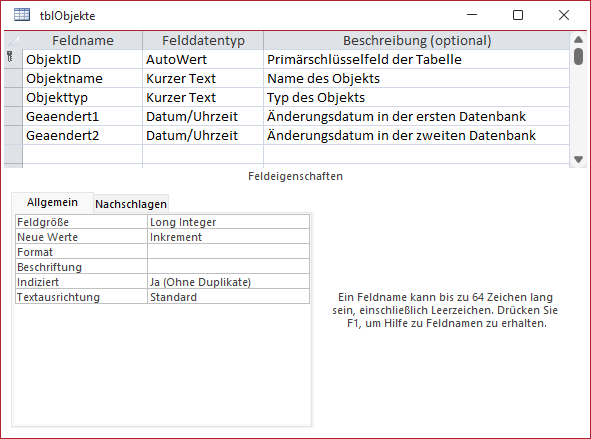Open Datum/Uhrzeit data type for Geaendert2
Screen dimensions: 591x439
tap(203, 135)
